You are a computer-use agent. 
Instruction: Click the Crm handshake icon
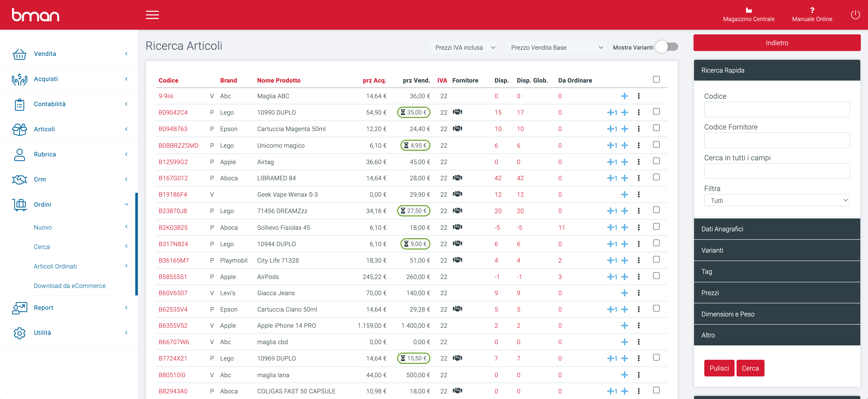tap(19, 179)
